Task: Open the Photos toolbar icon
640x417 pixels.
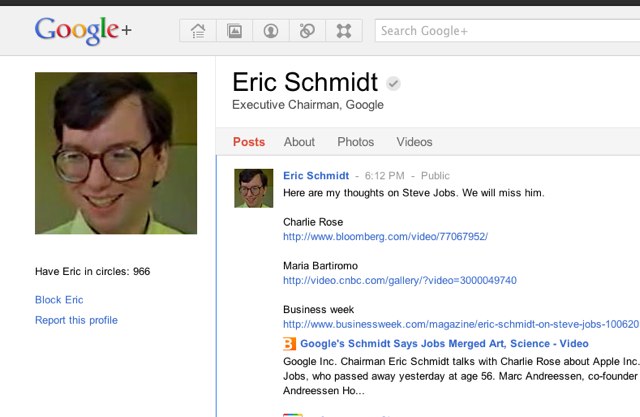Action: tap(234, 31)
